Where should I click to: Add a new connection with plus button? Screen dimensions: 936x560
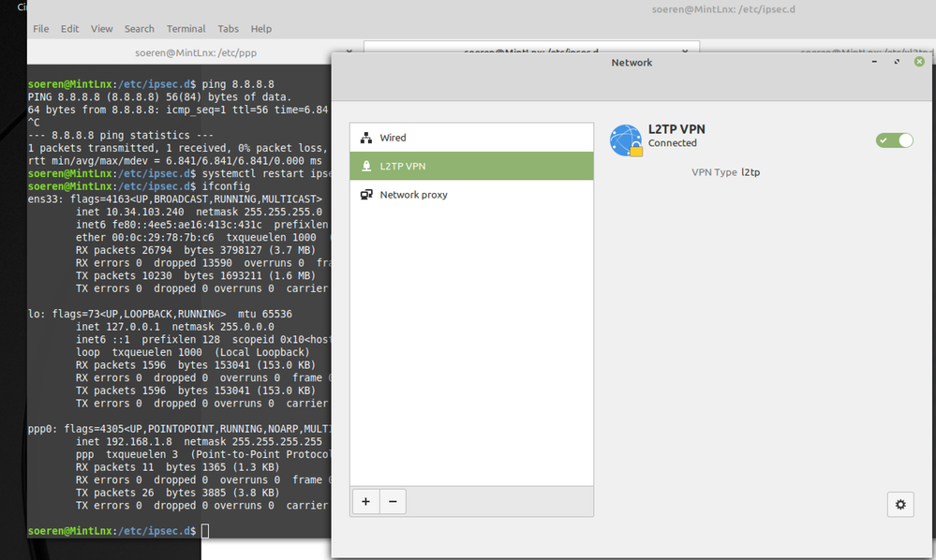(365, 501)
